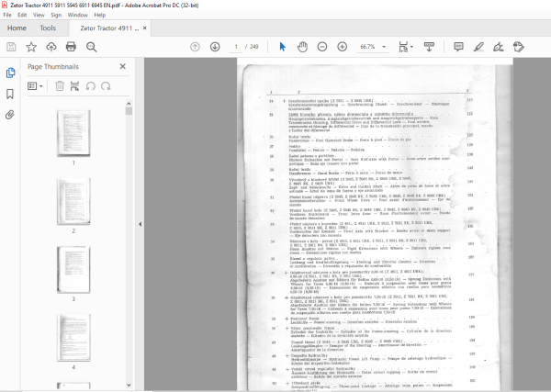The width and height of the screenshot is (551, 392).
Task: Add document to starred favorites
Action: click(x=31, y=47)
